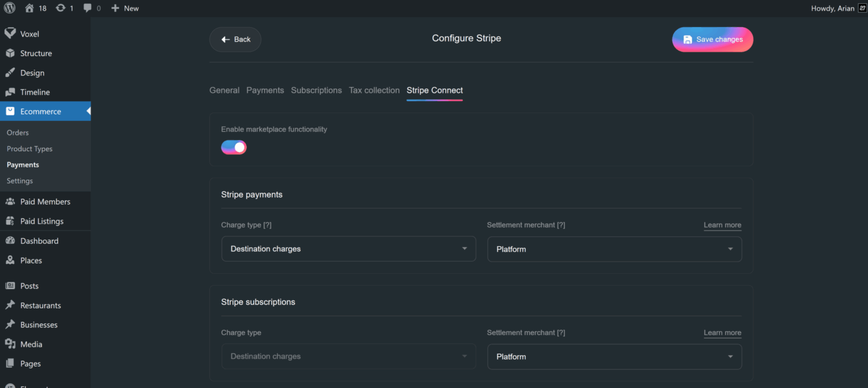The width and height of the screenshot is (868, 388).
Task: Switch to the Tax collection tab
Action: pyautogui.click(x=374, y=90)
